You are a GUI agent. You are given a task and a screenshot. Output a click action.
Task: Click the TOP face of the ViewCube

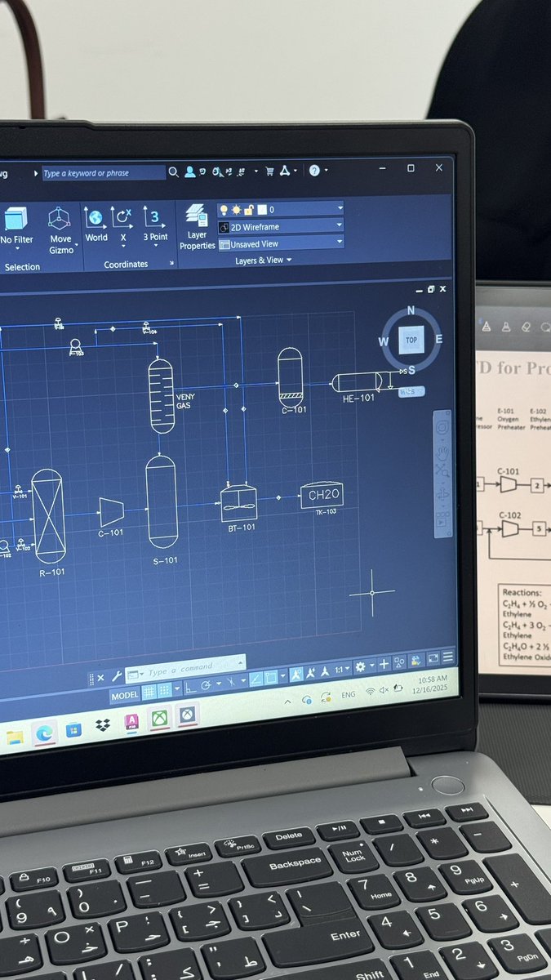tap(411, 339)
